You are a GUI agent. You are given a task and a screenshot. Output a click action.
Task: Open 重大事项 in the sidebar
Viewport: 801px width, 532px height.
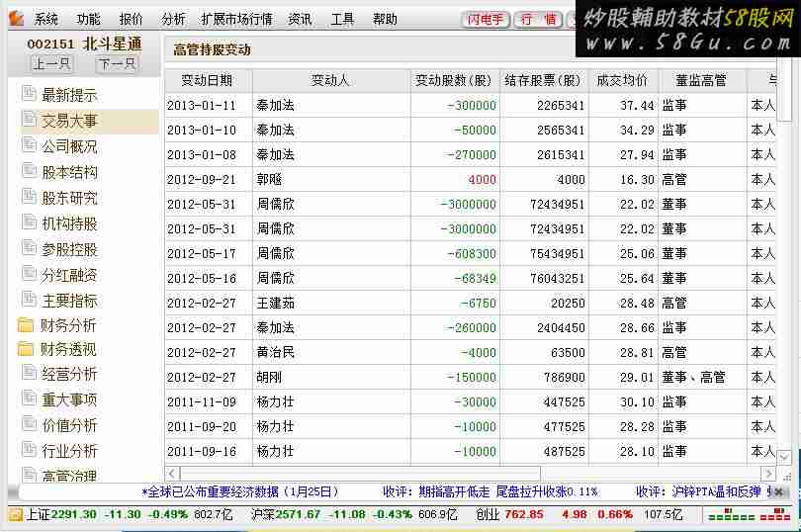pyautogui.click(x=69, y=399)
